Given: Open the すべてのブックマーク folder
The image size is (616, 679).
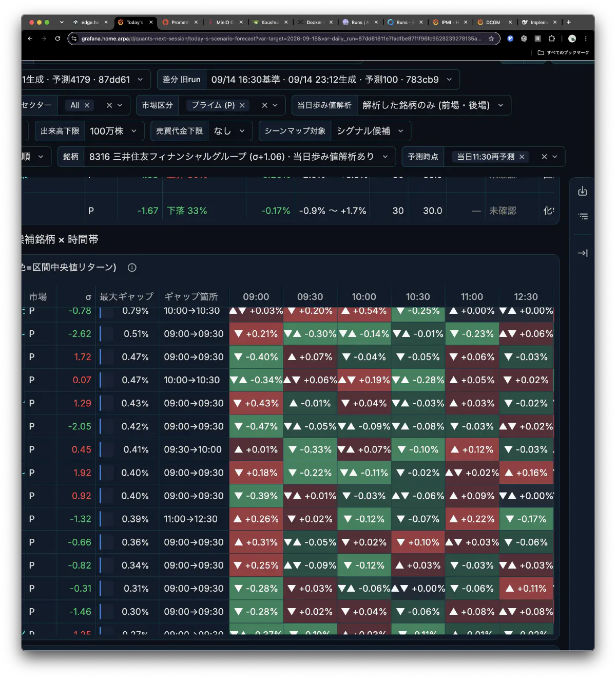Looking at the screenshot, I should (563, 52).
